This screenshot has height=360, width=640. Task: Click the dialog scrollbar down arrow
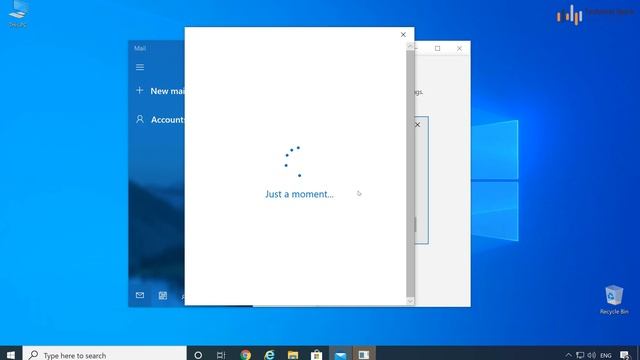tap(410, 301)
